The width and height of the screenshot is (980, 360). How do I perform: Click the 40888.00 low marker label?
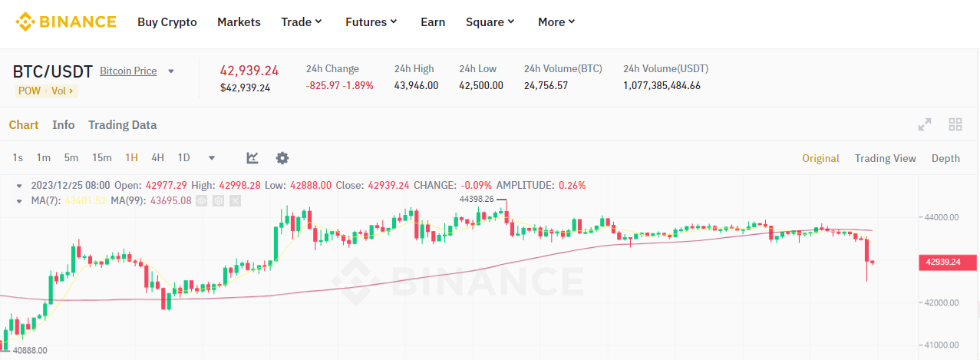click(x=30, y=351)
